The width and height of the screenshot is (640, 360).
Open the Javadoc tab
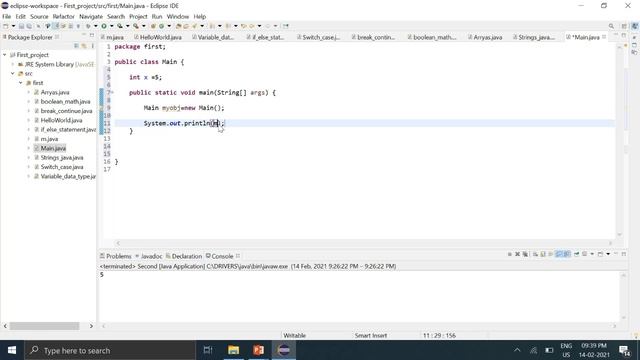click(149, 256)
